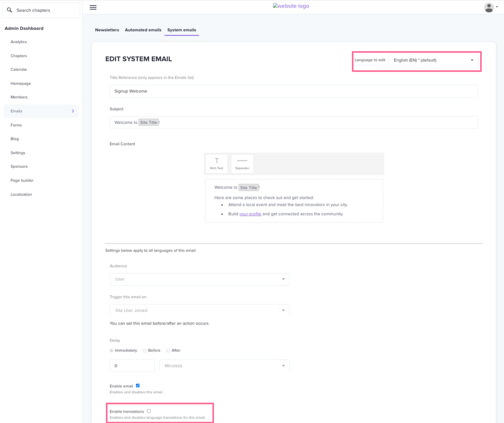This screenshot has width=504, height=423.
Task: Open Localization in the sidebar
Action: (x=21, y=194)
